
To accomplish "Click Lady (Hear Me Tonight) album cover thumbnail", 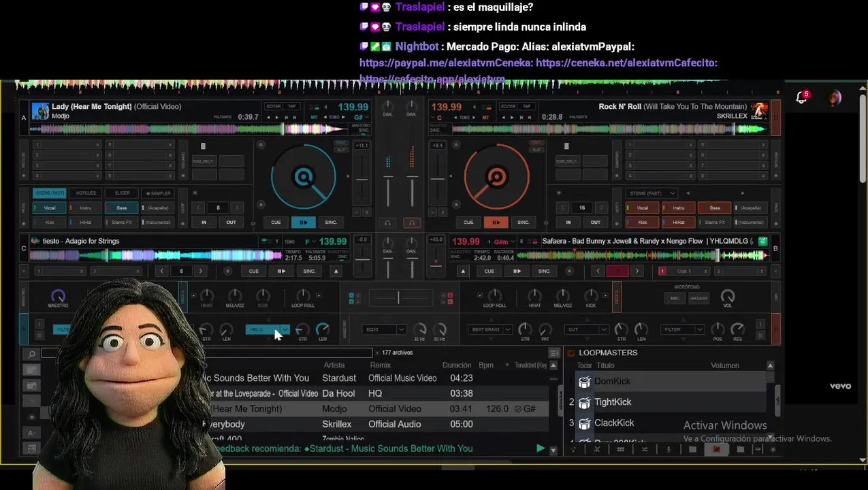I will (x=40, y=111).
